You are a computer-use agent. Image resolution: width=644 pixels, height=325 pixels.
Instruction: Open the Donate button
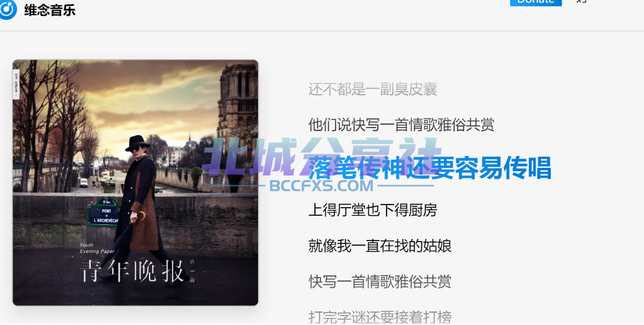pos(535,2)
